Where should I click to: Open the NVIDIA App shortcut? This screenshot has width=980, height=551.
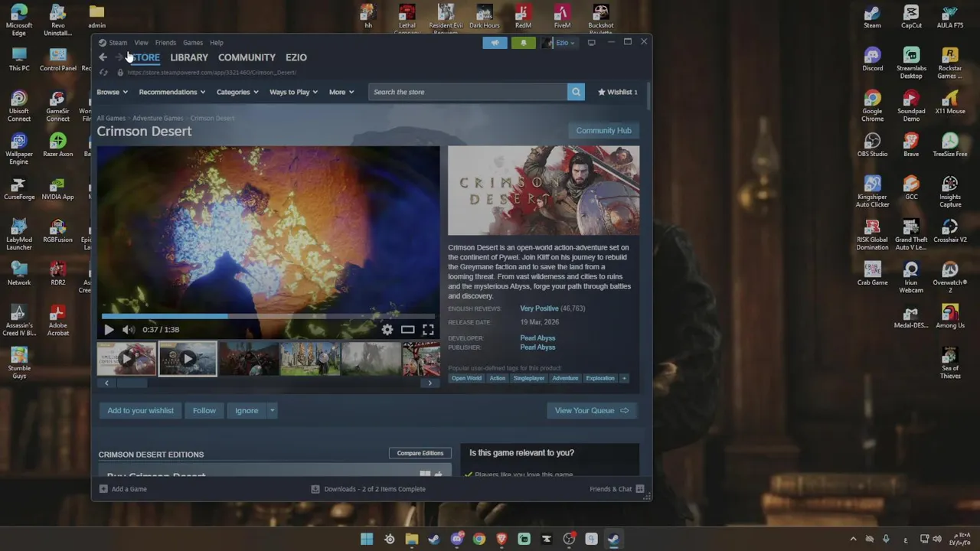(x=58, y=187)
